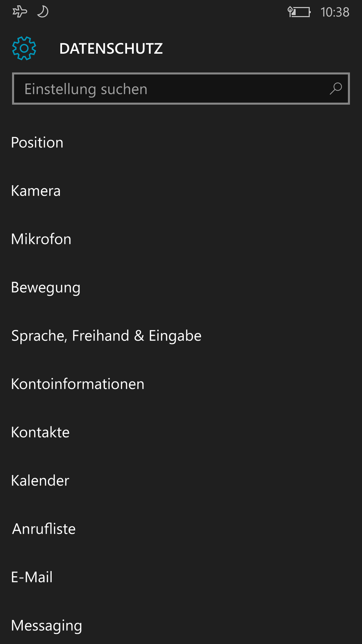This screenshot has height=644, width=362.
Task: Open the Bewegung settings
Action: pos(181,287)
